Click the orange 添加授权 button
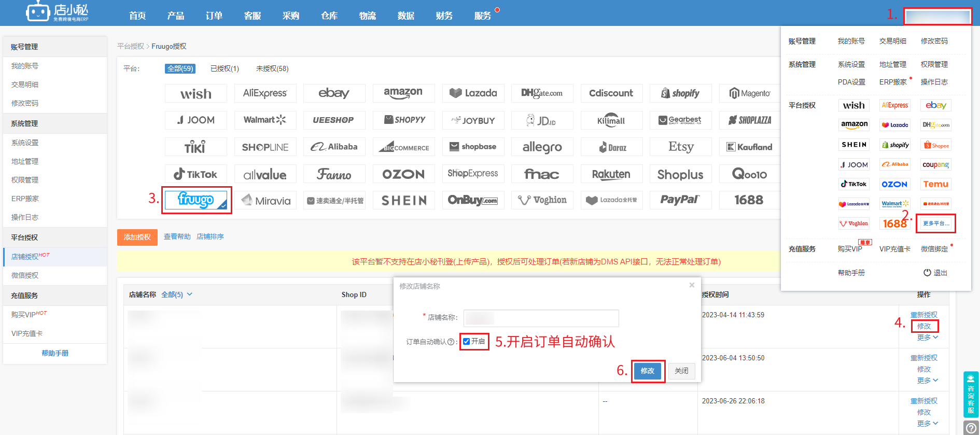This screenshot has width=980, height=435. coord(137,237)
